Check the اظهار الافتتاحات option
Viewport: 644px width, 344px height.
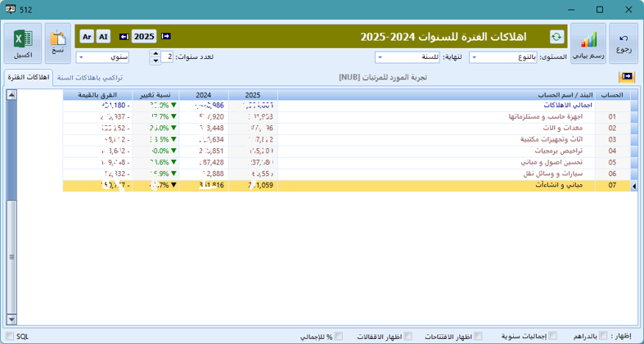(479, 336)
